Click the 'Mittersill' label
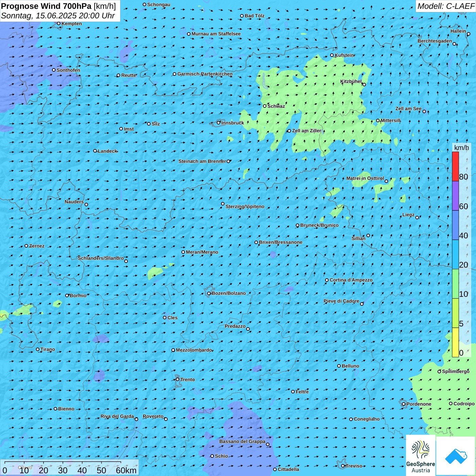This screenshot has height=476, width=476. pyautogui.click(x=390, y=120)
